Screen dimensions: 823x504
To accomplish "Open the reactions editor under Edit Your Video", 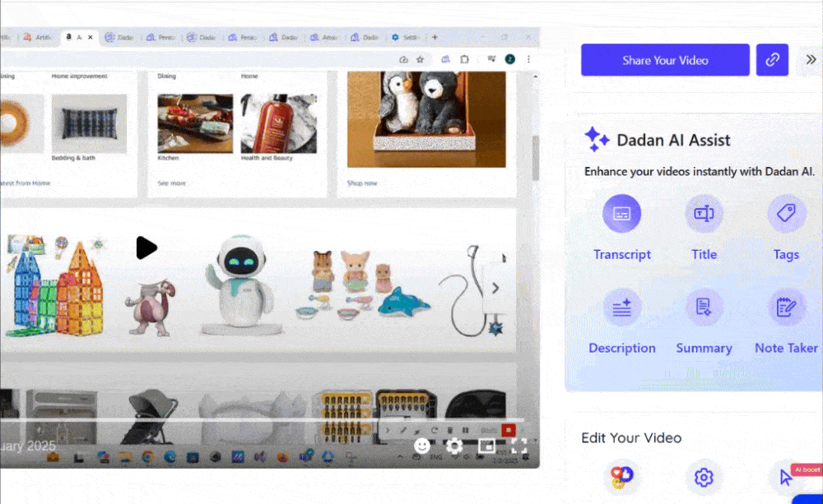I will point(621,476).
